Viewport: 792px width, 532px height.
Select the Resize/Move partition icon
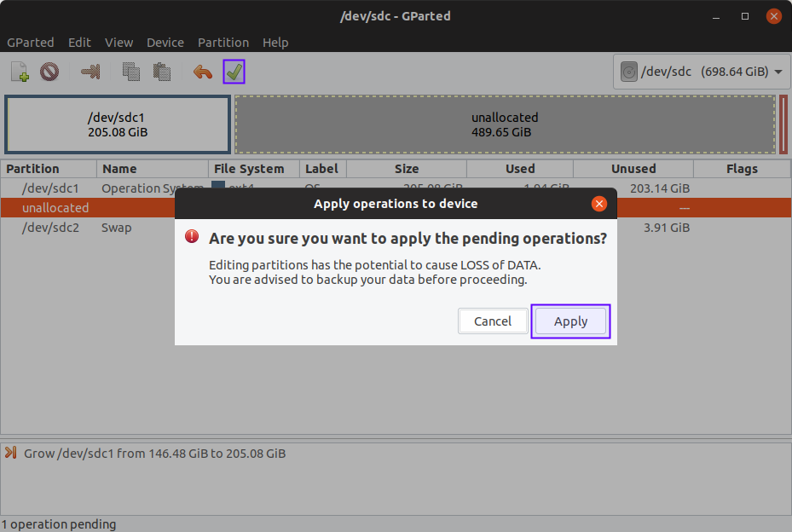click(90, 72)
